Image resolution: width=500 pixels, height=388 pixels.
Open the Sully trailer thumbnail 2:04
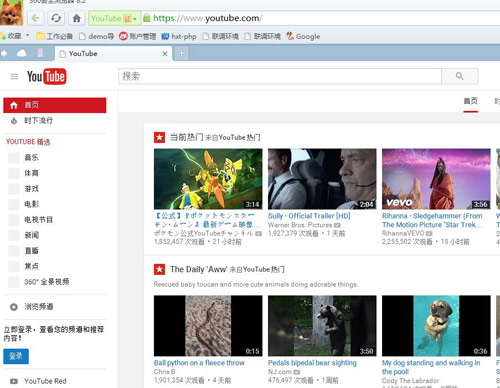(322, 179)
